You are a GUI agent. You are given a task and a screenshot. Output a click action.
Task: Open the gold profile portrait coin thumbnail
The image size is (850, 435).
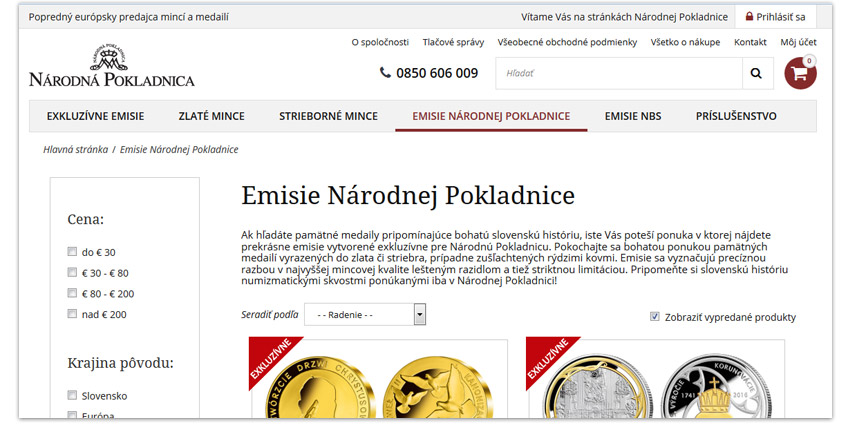[320, 388]
